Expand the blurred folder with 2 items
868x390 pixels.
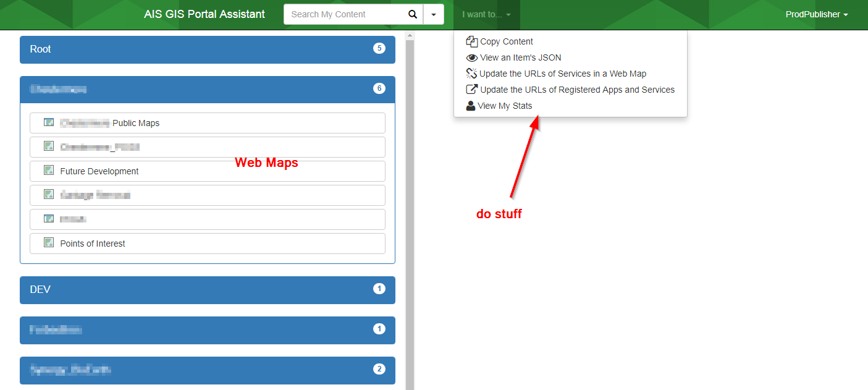pyautogui.click(x=208, y=370)
